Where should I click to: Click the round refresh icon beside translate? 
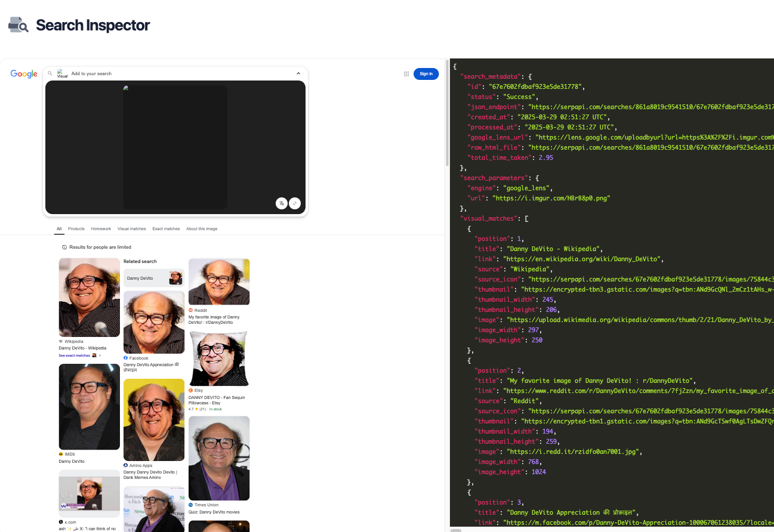295,203
